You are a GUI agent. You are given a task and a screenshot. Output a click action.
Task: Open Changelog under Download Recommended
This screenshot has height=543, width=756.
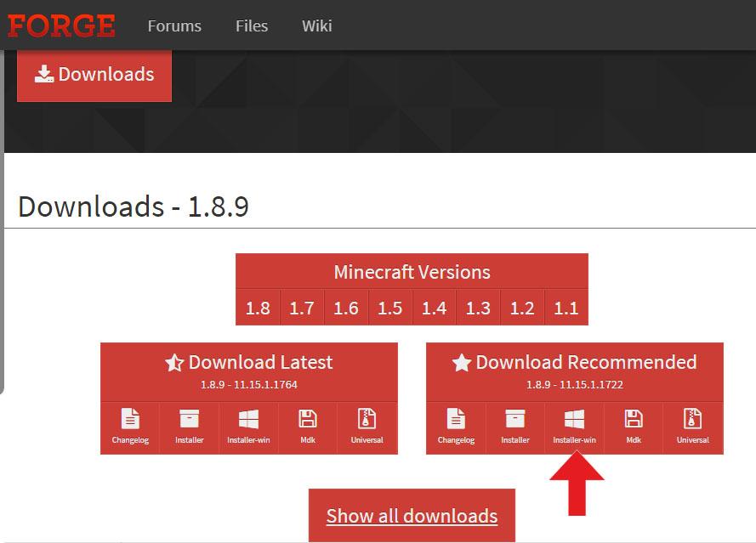(x=456, y=426)
